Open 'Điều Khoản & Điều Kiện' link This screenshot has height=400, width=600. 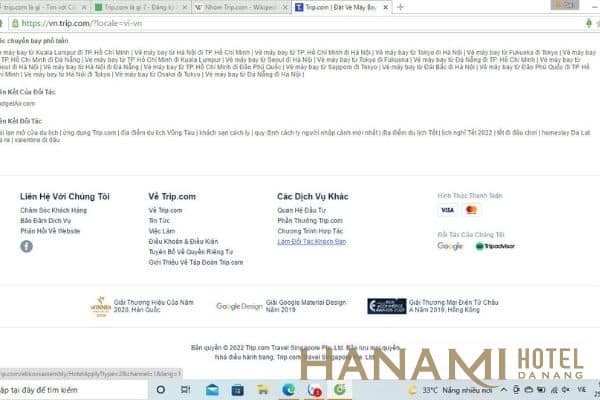click(183, 242)
